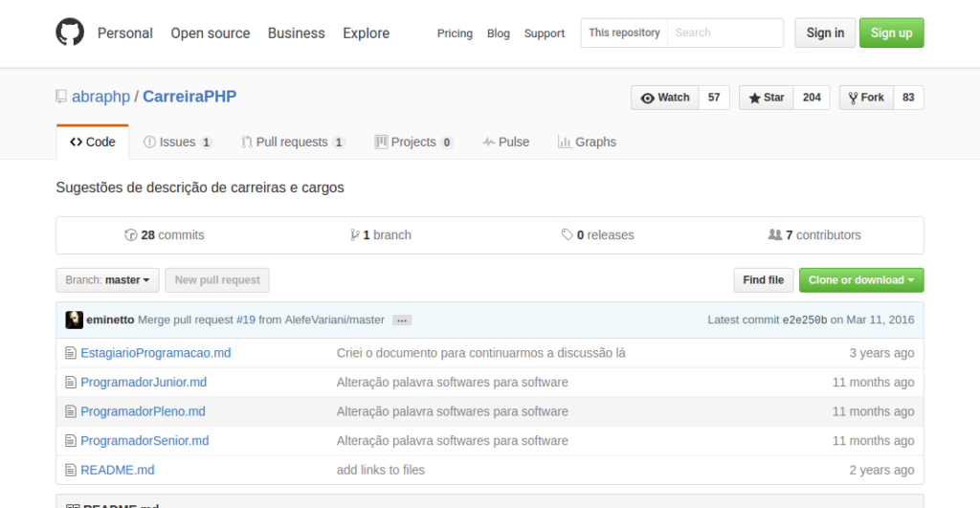Viewport: 980px width, 508px height.
Task: Click the GitHub octocat logo
Action: [70, 33]
